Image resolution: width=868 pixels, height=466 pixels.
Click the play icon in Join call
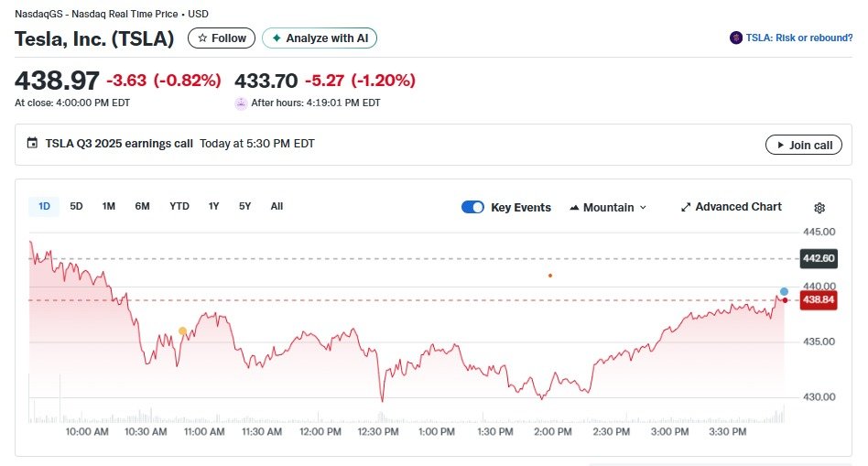tap(780, 145)
